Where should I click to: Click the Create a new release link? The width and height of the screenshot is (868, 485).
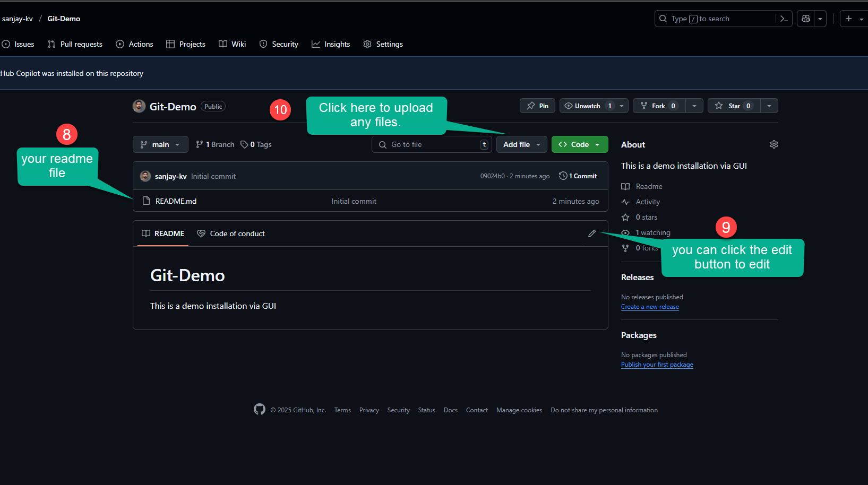pos(650,307)
